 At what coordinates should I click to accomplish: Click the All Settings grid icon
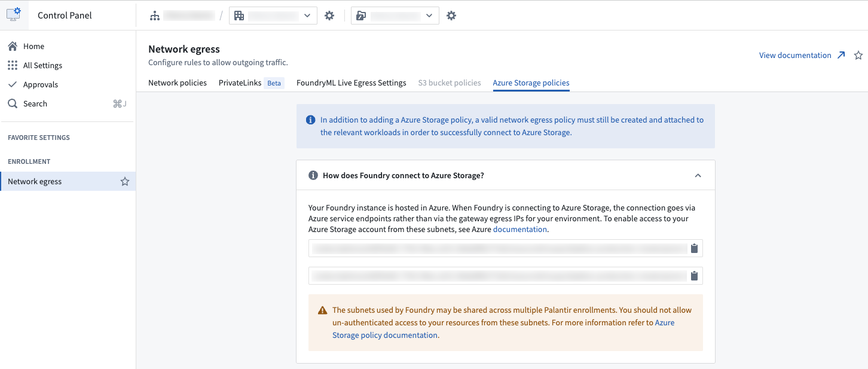point(13,65)
